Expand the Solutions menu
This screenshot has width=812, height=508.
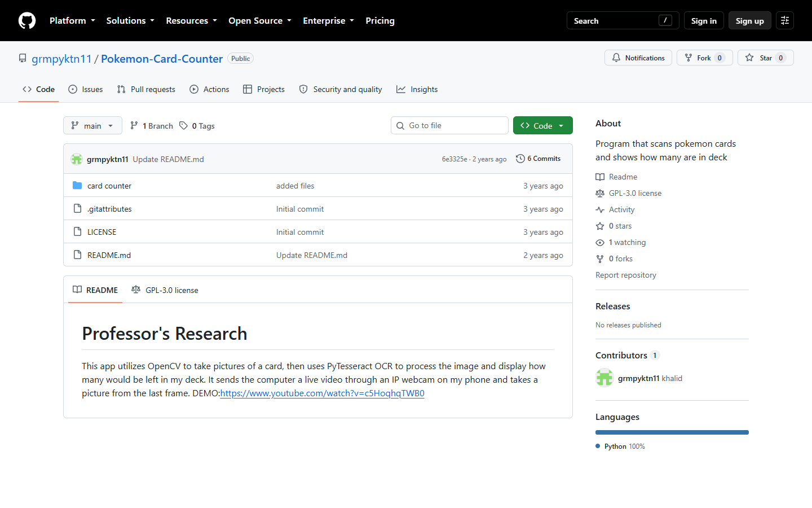coord(130,21)
